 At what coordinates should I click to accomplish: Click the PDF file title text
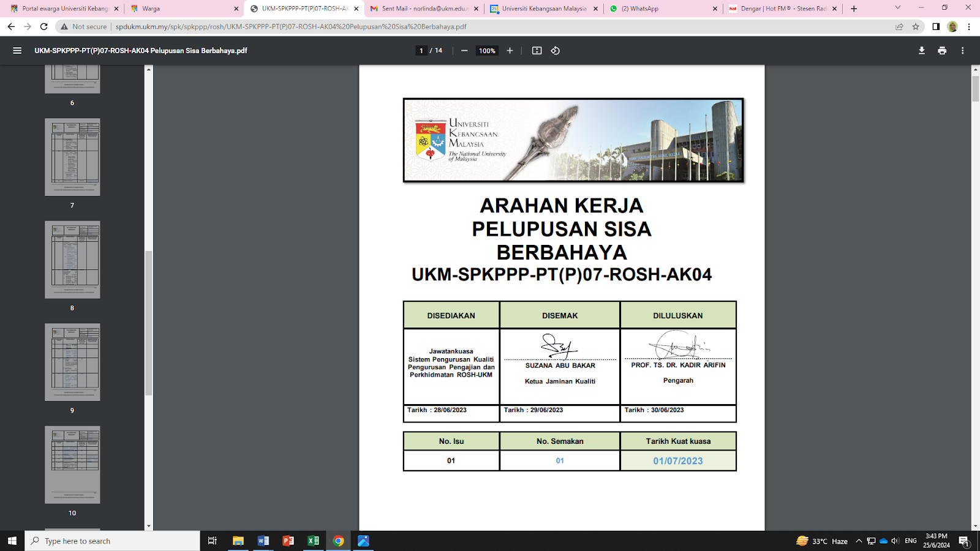click(x=141, y=51)
